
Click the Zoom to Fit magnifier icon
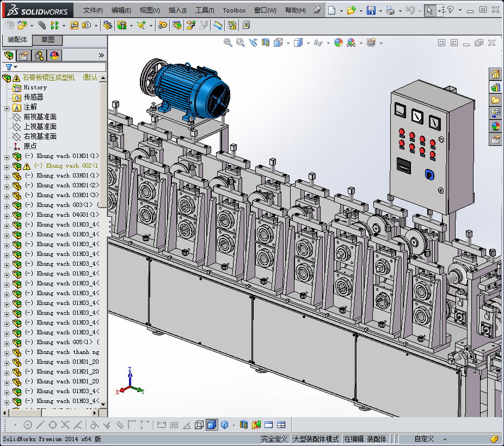pos(228,42)
